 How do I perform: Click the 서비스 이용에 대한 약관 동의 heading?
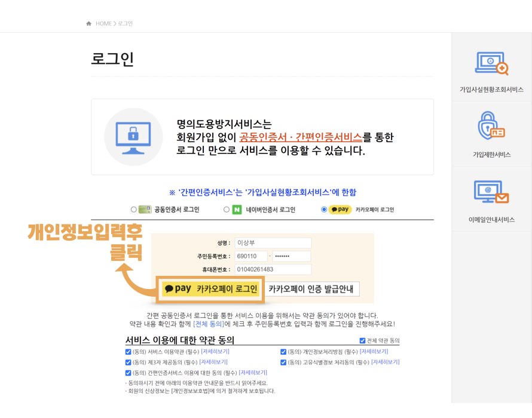(180, 340)
